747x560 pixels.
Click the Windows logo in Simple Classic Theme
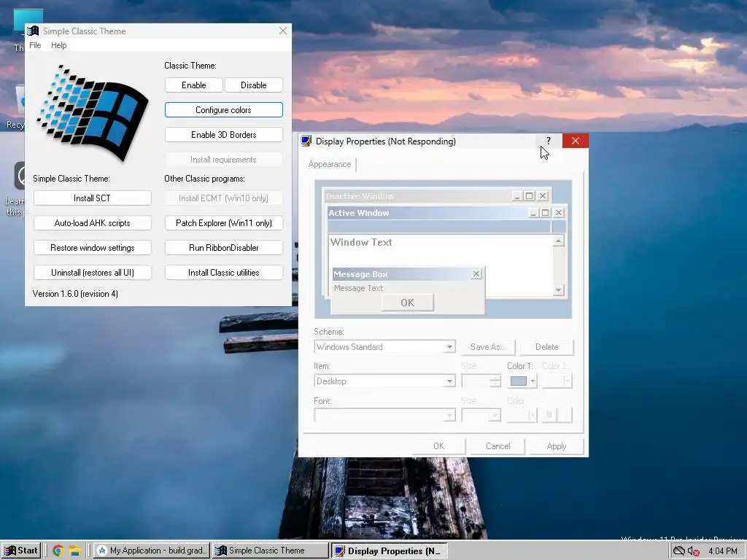click(x=93, y=113)
